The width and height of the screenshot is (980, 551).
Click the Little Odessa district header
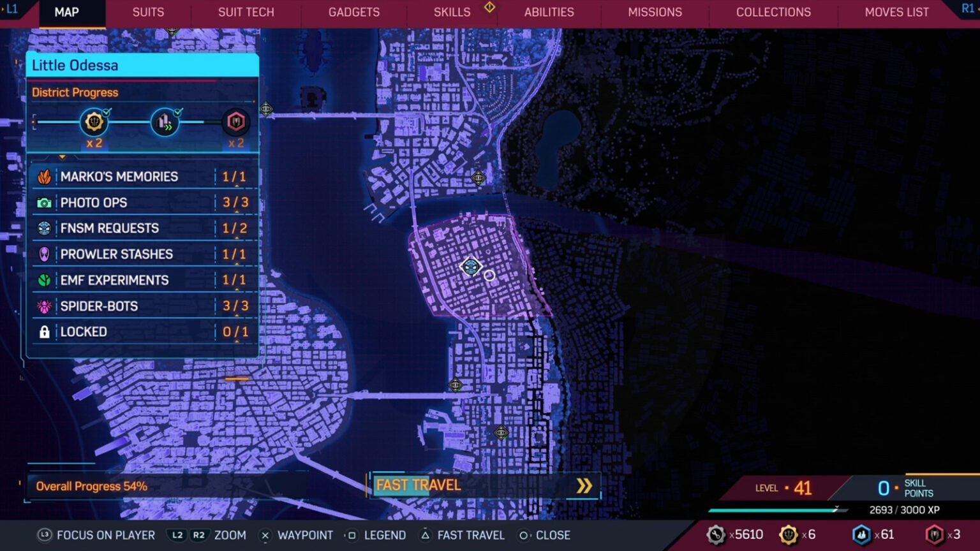point(142,65)
